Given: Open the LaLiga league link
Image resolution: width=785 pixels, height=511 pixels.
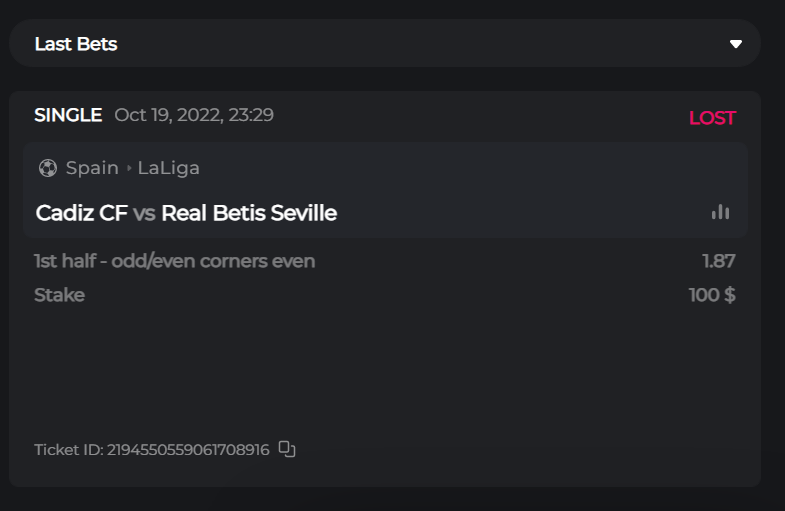Looking at the screenshot, I should tap(169, 168).
